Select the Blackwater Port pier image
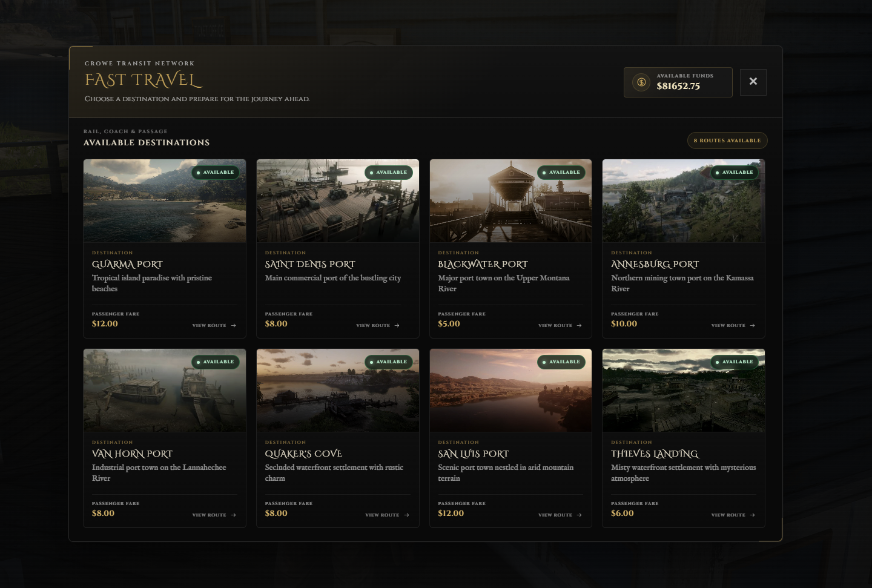 510,201
